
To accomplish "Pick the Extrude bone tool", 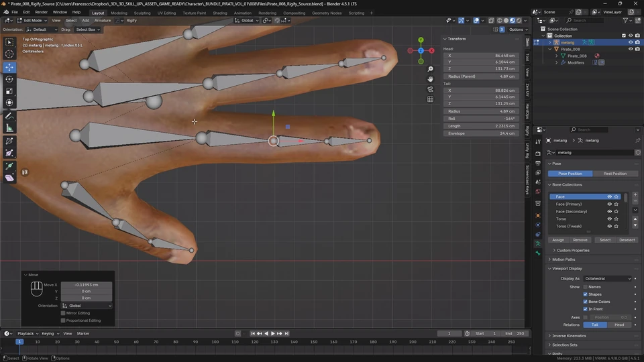I will [x=9, y=166].
